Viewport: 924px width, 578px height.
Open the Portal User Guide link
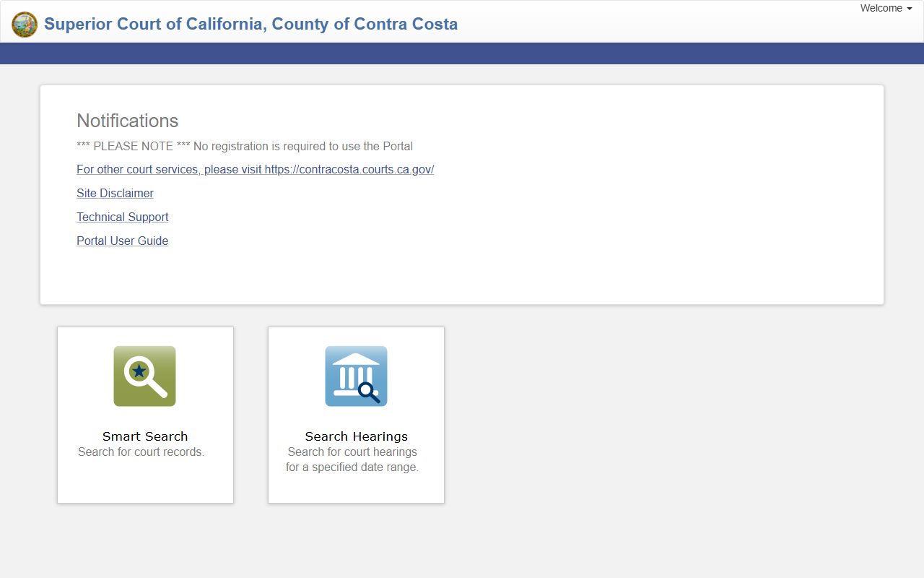(x=122, y=241)
